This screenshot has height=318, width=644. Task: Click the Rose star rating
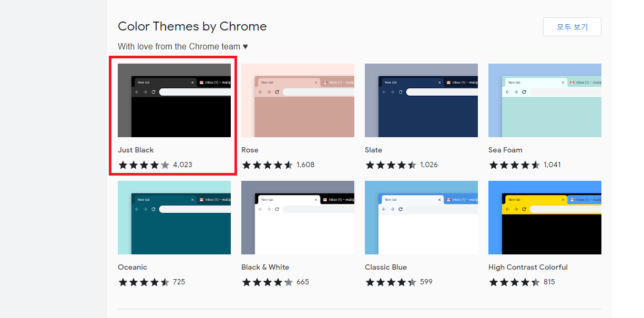(x=268, y=165)
